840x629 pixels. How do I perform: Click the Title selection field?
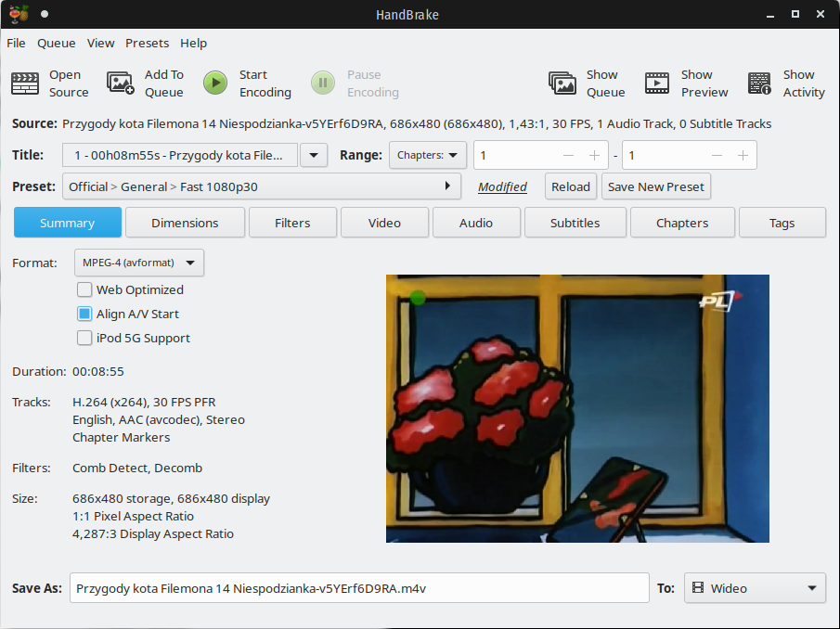(x=180, y=155)
